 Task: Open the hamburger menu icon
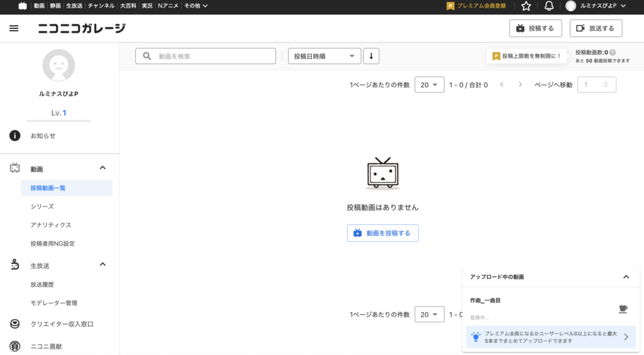(x=14, y=28)
